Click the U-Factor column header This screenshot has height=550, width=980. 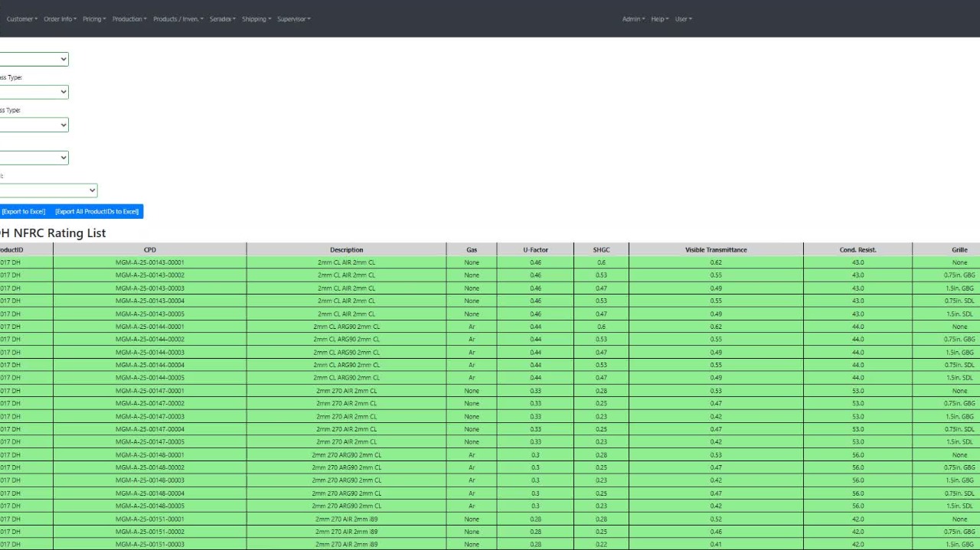pos(535,249)
